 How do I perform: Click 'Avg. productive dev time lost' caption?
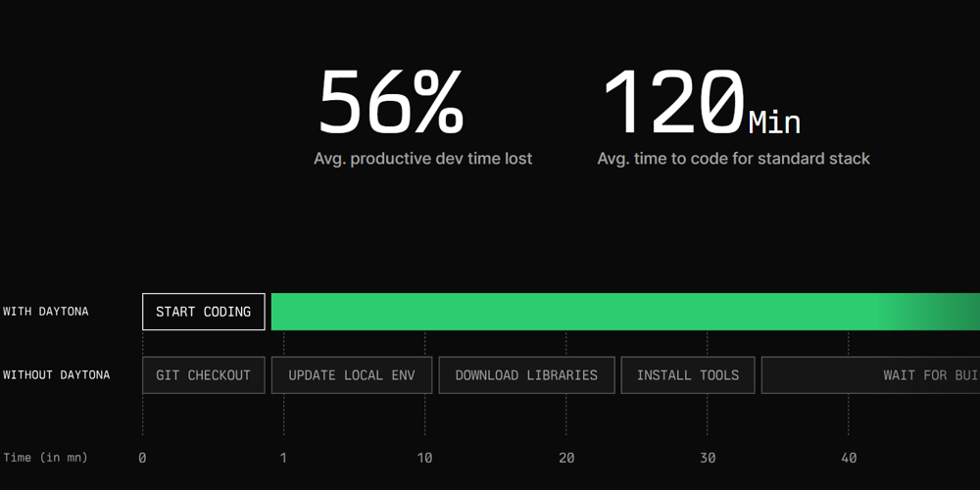(423, 158)
